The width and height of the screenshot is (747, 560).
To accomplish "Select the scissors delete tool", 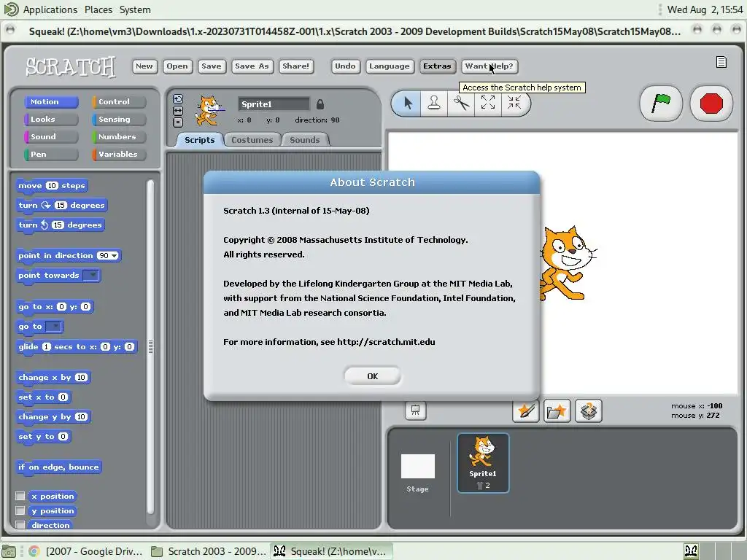I will coord(461,103).
